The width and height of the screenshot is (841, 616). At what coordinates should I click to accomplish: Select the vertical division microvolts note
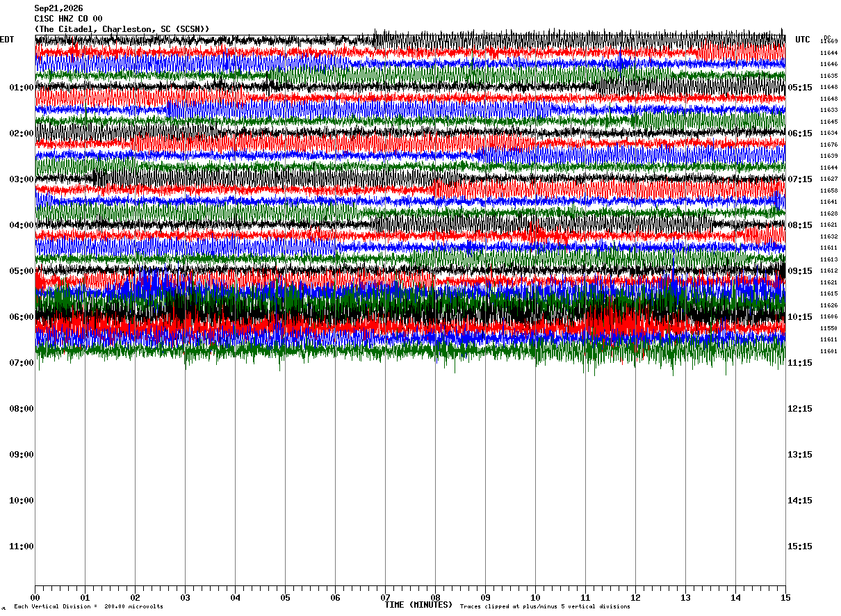pos(88,607)
